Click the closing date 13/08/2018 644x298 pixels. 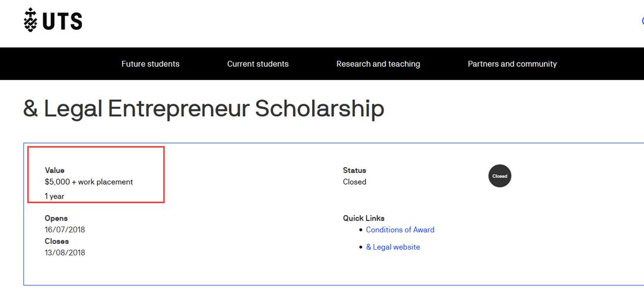[65, 253]
